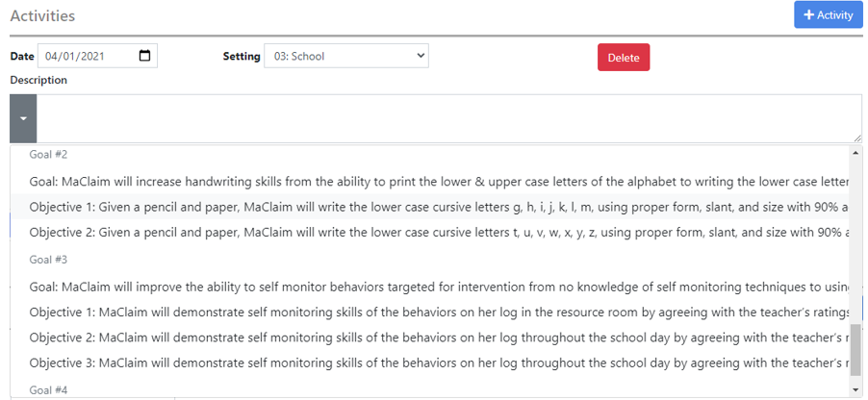Click the scroll up arrow of the list
The width and height of the screenshot is (868, 400).
point(855,153)
